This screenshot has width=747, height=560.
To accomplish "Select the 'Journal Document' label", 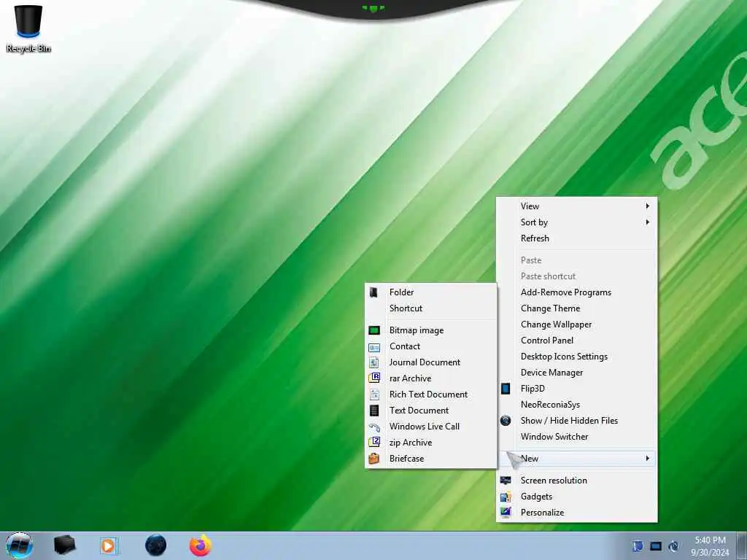I will (x=425, y=362).
